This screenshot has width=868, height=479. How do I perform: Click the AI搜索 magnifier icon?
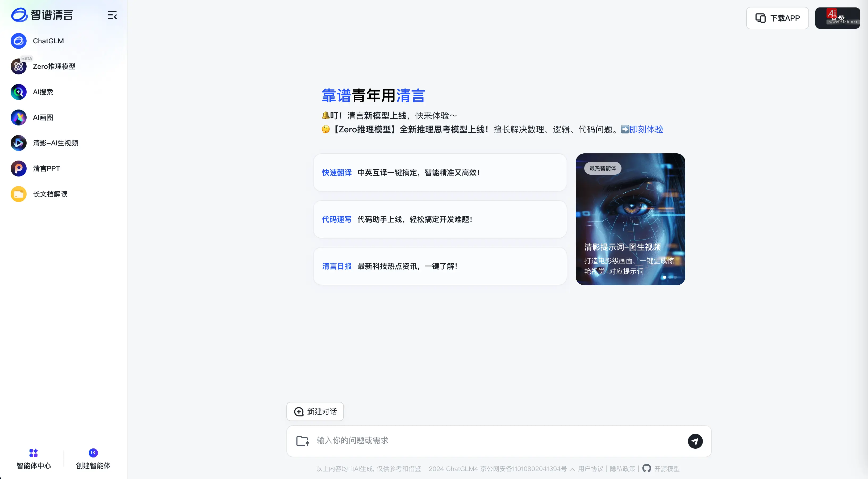pyautogui.click(x=19, y=92)
